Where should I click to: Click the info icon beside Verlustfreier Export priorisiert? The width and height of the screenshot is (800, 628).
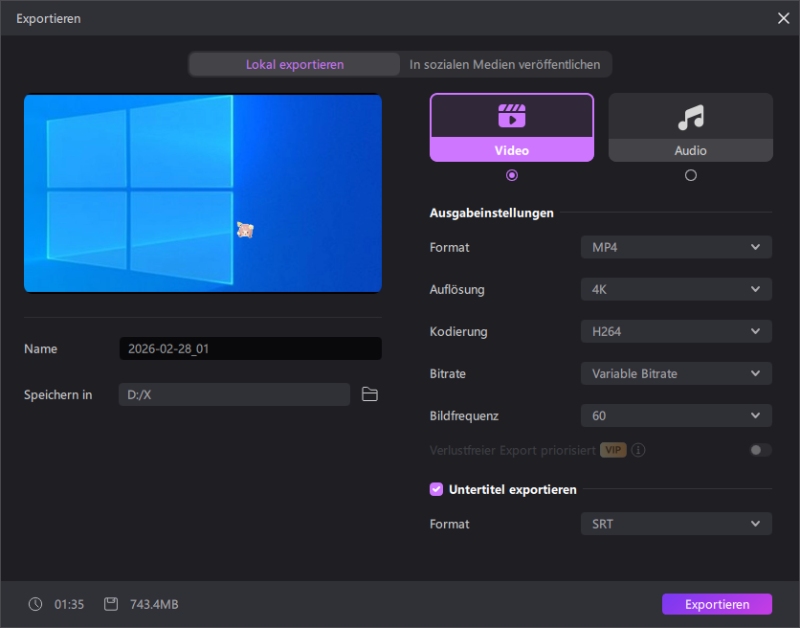[x=639, y=450]
